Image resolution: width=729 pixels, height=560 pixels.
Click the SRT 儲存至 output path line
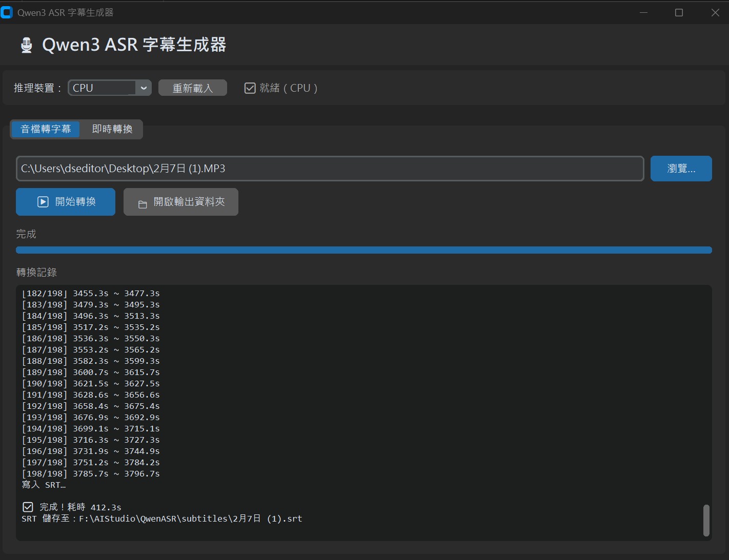click(162, 518)
